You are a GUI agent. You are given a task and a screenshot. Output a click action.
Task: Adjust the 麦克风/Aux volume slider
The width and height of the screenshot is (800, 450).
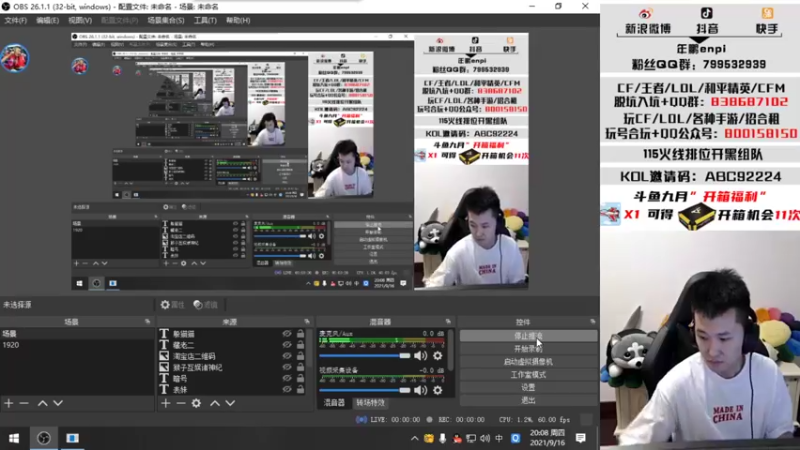click(x=364, y=356)
